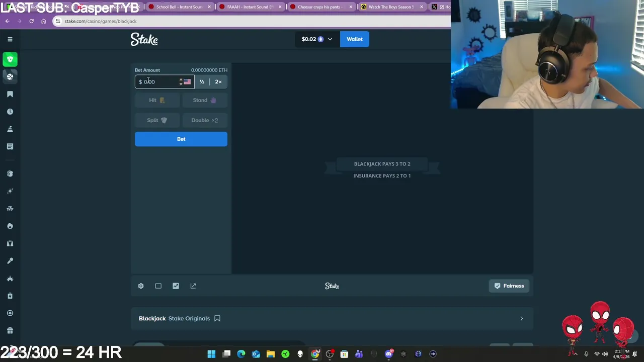Image resolution: width=644 pixels, height=362 pixels.
Task: Click the taskbar volume speaker icon
Action: coord(605,354)
